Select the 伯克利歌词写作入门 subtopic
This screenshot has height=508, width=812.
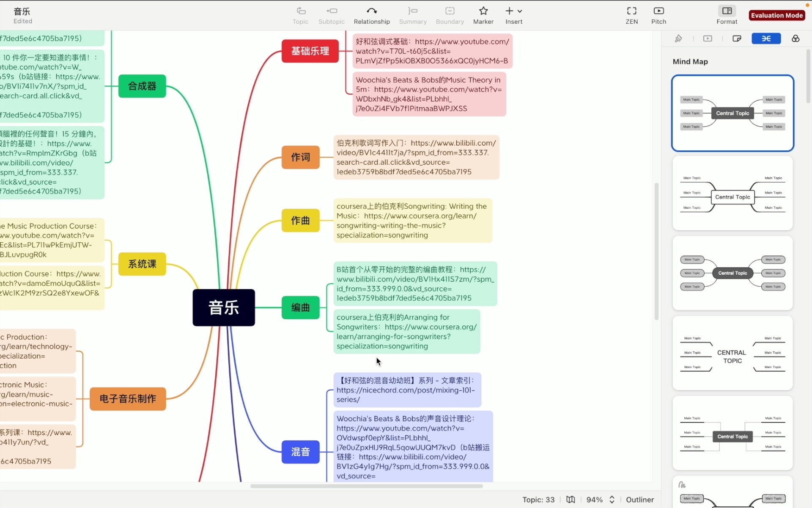pos(416,157)
